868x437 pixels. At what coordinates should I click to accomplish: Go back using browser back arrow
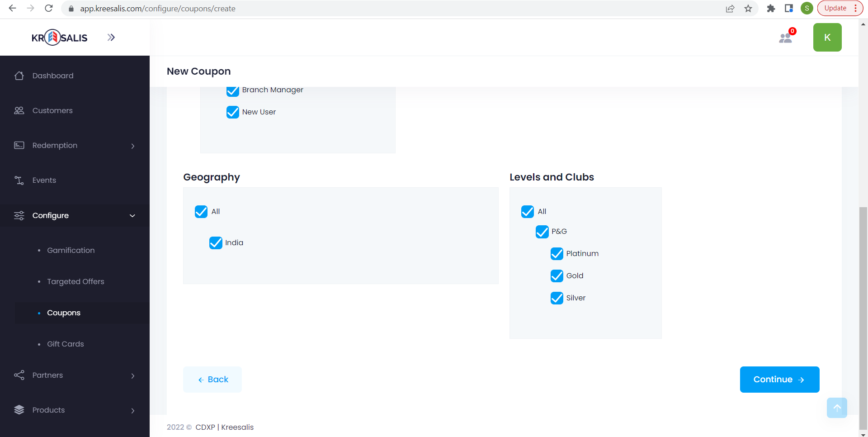click(x=12, y=8)
